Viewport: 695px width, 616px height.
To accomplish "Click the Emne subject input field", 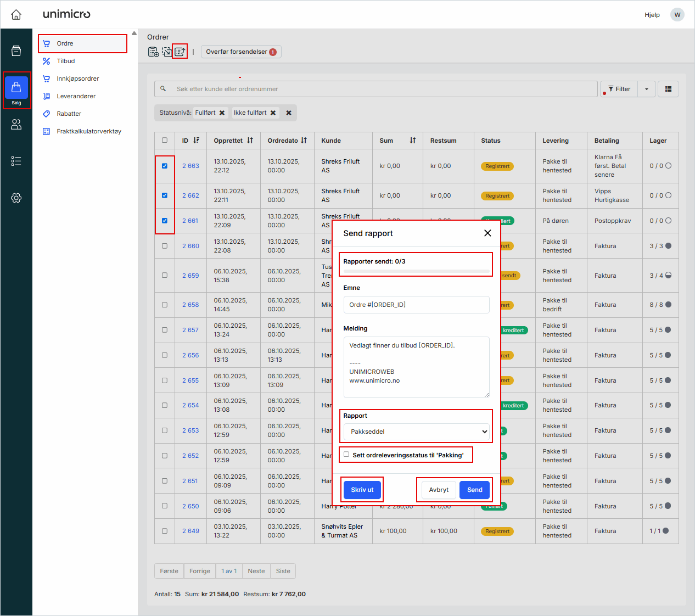I will 416,305.
